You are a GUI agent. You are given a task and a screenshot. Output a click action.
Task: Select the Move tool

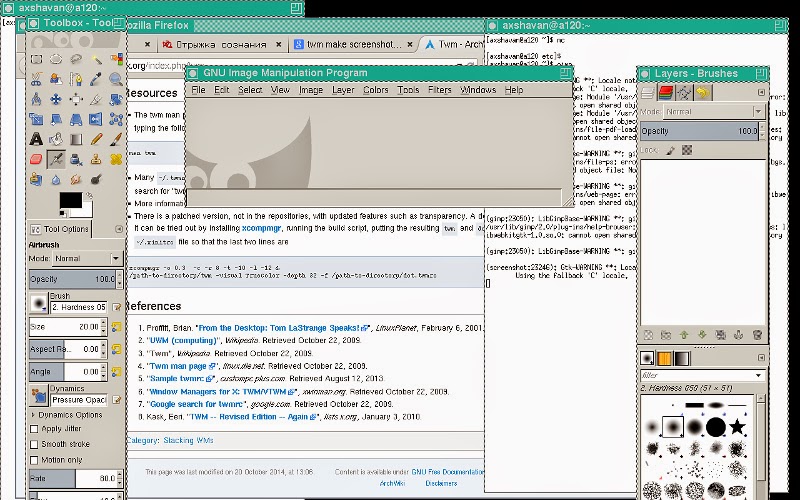click(56, 99)
